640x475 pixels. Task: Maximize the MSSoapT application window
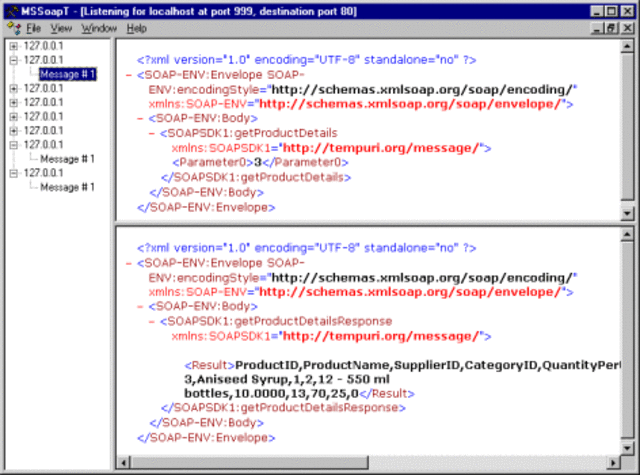coord(611,11)
